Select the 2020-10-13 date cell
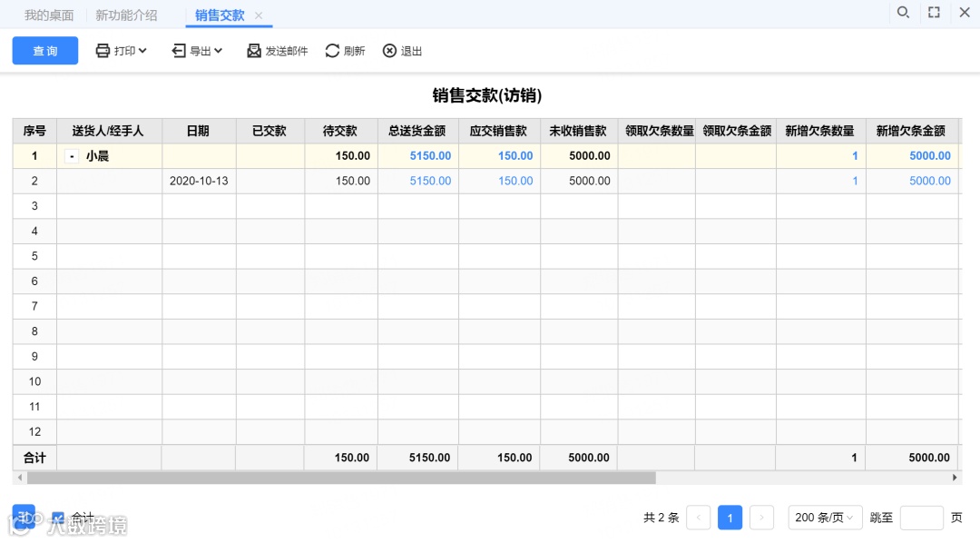Screen dimensions: 980x543 199,181
